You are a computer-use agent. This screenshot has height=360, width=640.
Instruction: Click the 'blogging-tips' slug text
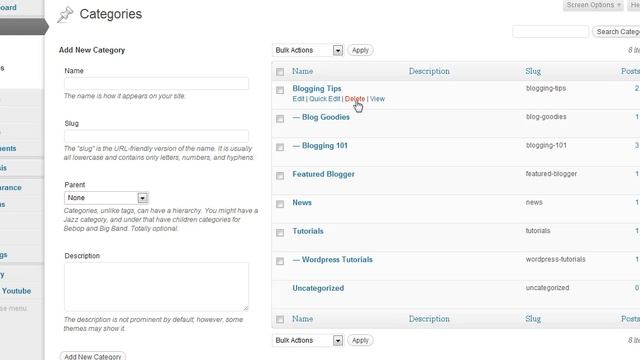[546, 88]
